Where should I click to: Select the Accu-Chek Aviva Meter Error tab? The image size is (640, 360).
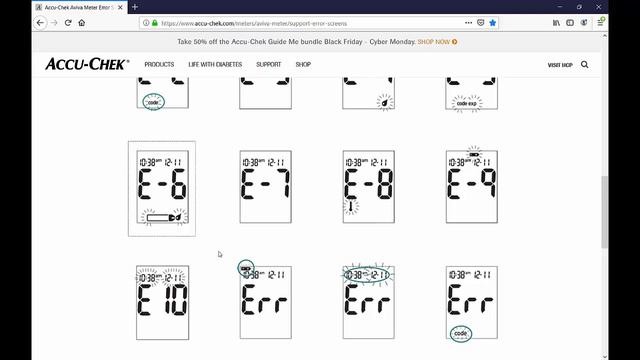79,7
